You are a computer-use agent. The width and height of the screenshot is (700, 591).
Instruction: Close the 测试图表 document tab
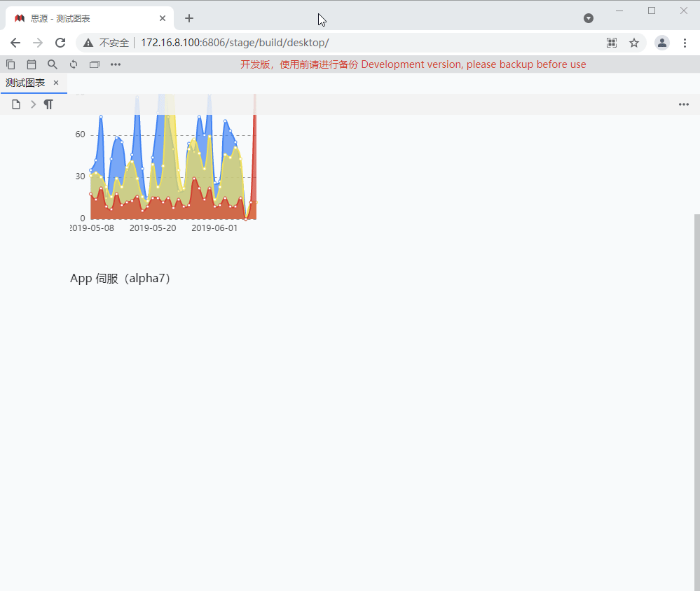pyautogui.click(x=55, y=83)
